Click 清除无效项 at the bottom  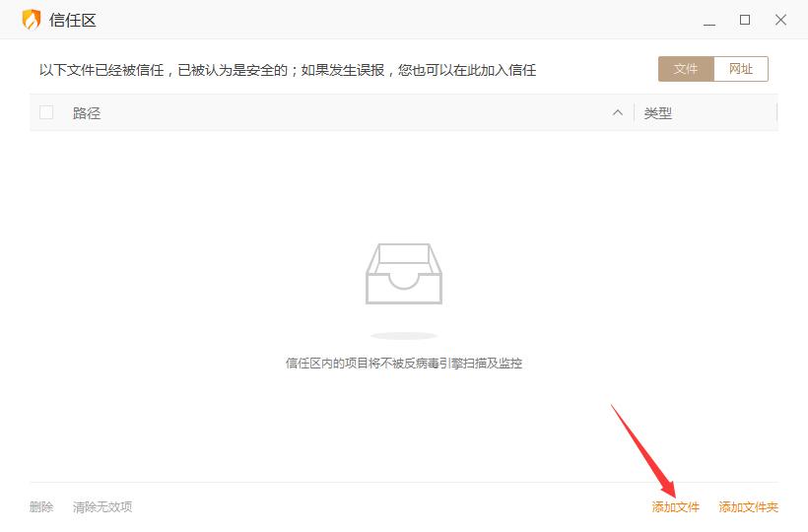(102, 507)
